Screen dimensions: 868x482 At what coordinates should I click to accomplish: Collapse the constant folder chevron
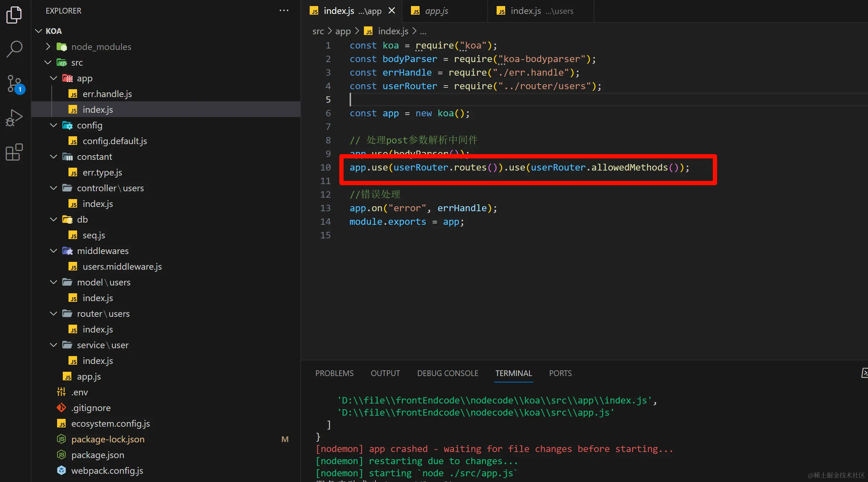(54, 157)
